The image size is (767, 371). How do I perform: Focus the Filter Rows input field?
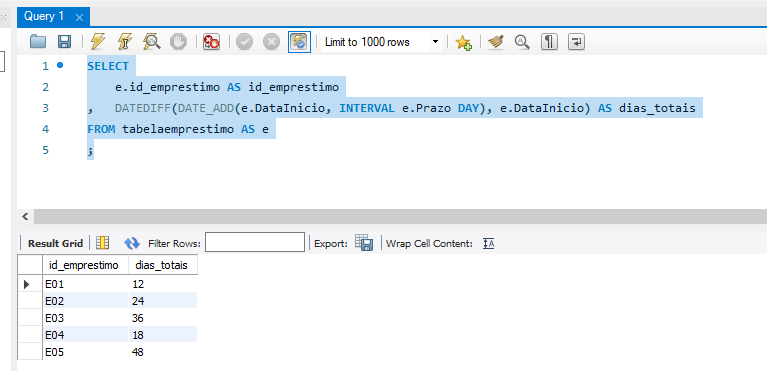255,242
